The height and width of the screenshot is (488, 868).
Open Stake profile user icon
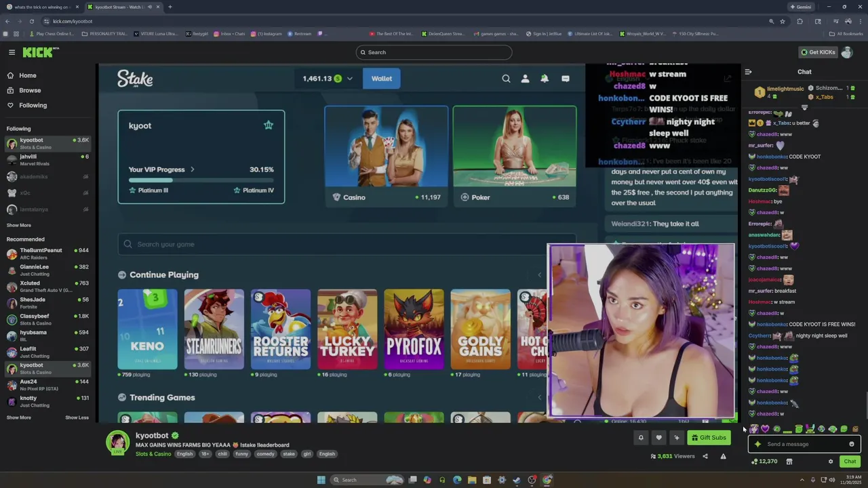(x=525, y=79)
